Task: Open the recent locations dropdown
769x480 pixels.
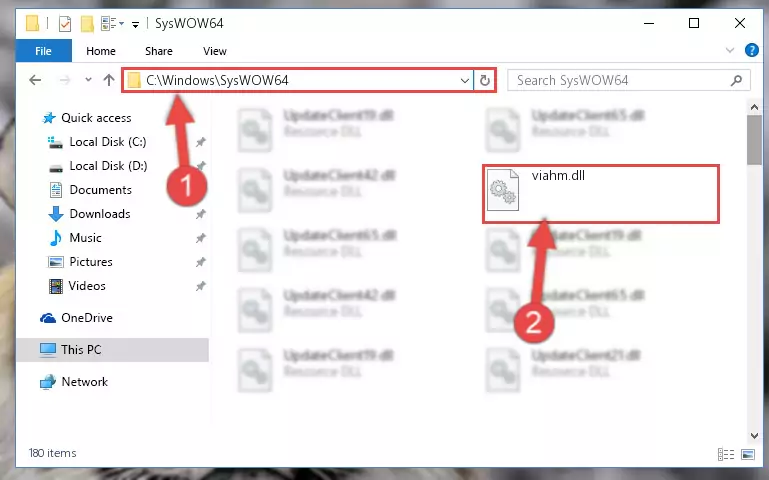Action: click(x=88, y=79)
